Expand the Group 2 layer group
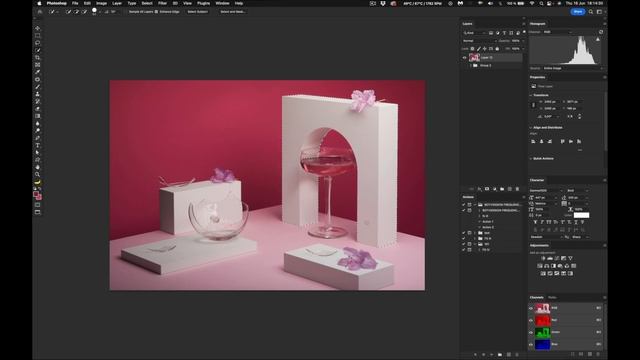Viewport: 640px width, 360px height. [x=471, y=65]
